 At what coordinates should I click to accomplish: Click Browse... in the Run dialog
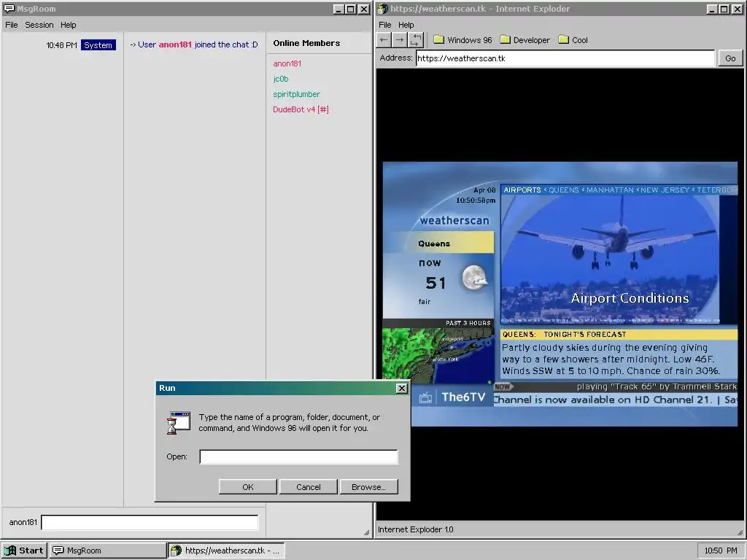tap(368, 486)
